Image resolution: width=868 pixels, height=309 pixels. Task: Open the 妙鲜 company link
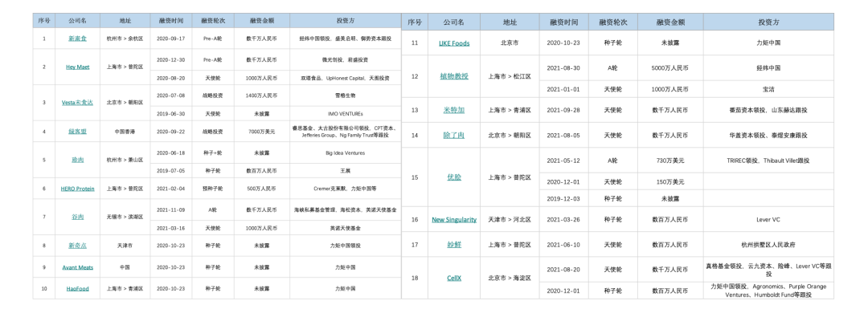[454, 244]
